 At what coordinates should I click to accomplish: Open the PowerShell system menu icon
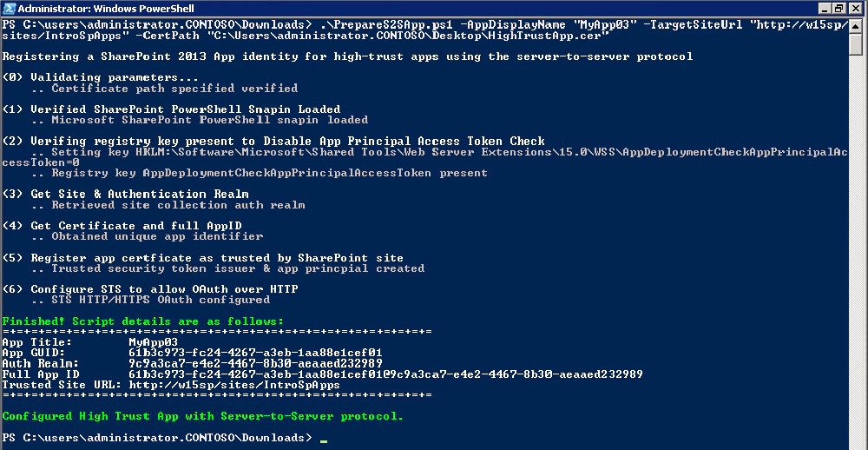[x=10, y=9]
